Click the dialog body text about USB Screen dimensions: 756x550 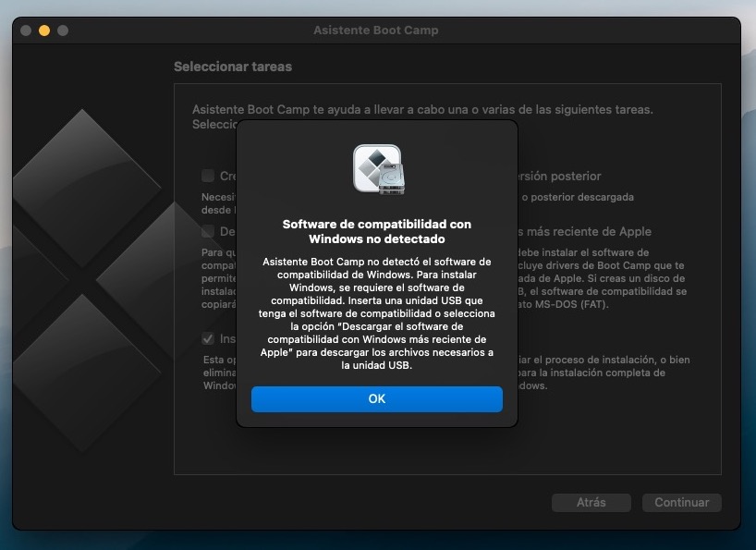point(376,313)
